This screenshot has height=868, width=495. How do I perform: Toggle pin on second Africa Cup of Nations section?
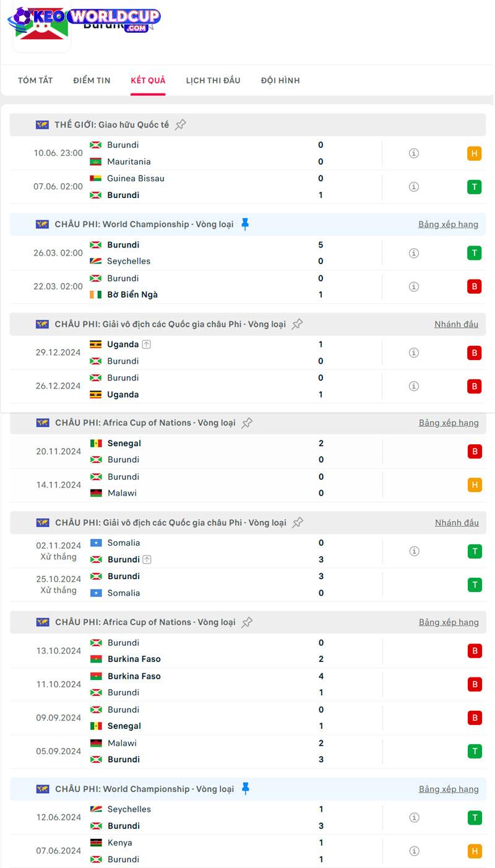coord(247,622)
